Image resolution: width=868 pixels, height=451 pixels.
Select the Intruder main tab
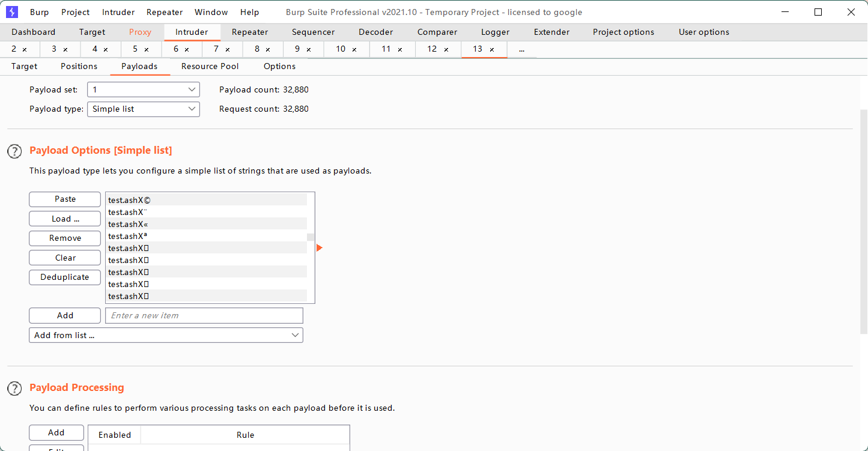192,32
